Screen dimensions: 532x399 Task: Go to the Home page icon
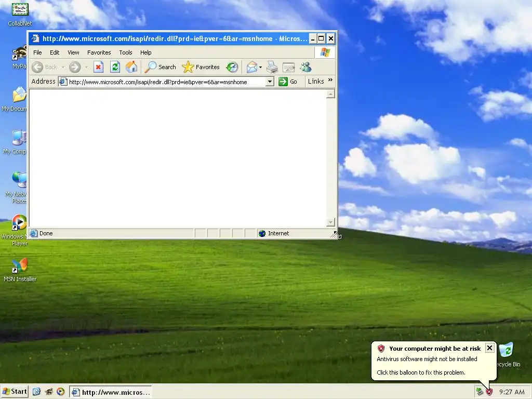tap(131, 67)
